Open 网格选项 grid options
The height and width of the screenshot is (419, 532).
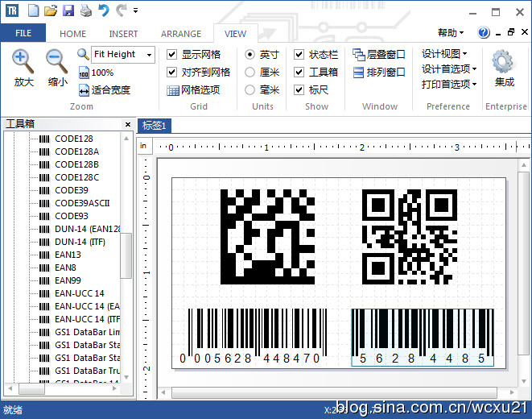click(193, 90)
